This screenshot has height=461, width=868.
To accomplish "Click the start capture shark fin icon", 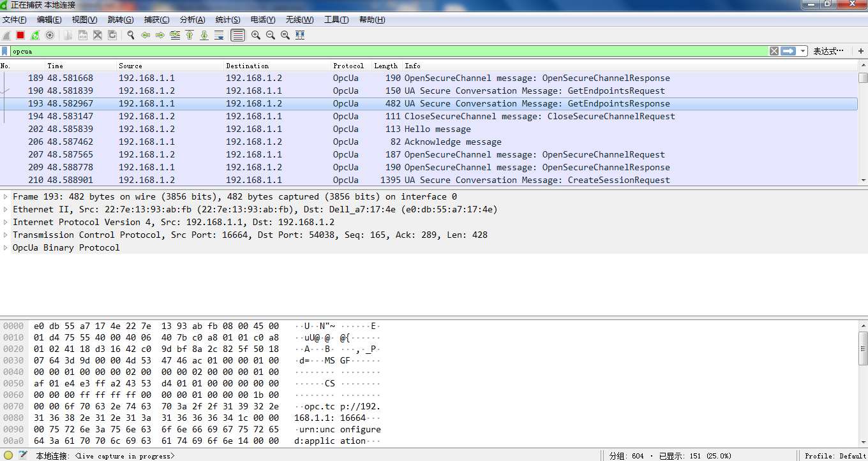I will [x=6, y=35].
